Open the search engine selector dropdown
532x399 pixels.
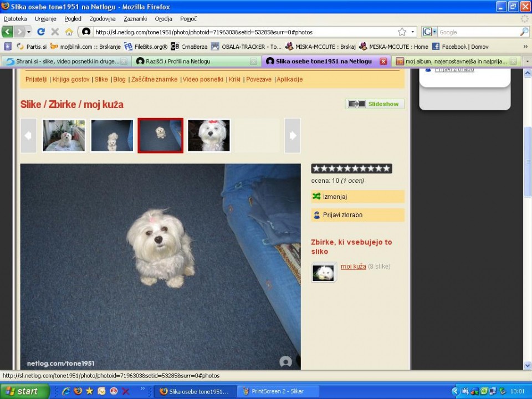(429, 32)
